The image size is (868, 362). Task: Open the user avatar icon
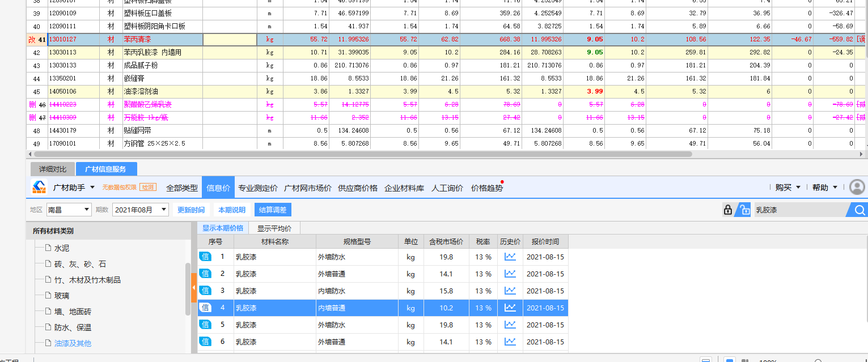coord(857,188)
